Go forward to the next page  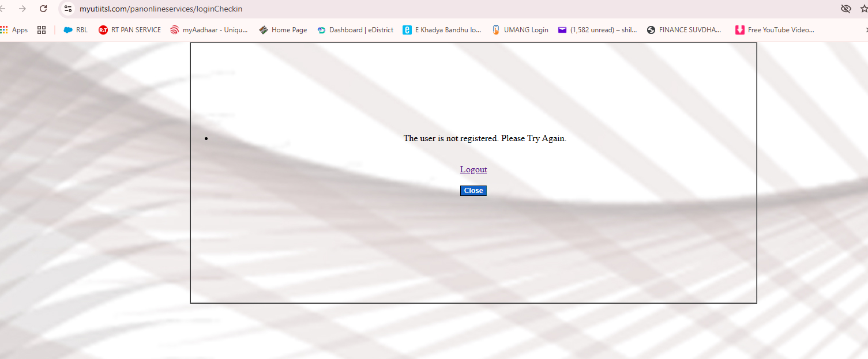point(22,9)
